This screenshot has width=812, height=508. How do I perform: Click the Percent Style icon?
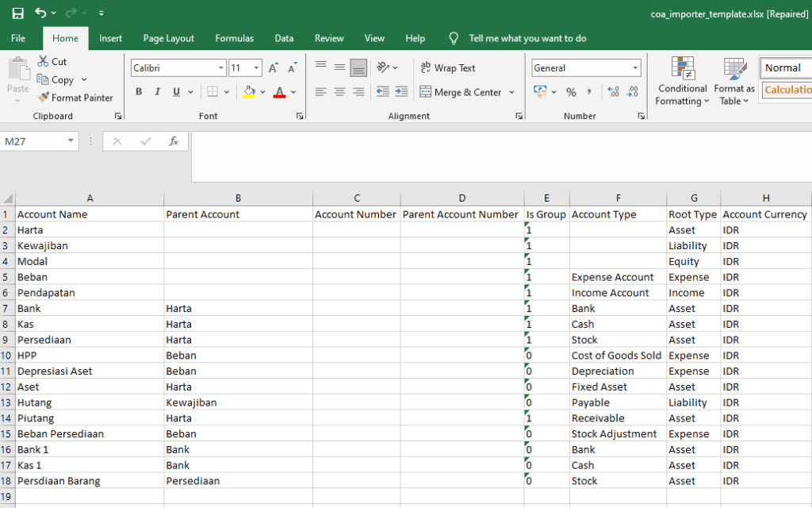tap(571, 92)
